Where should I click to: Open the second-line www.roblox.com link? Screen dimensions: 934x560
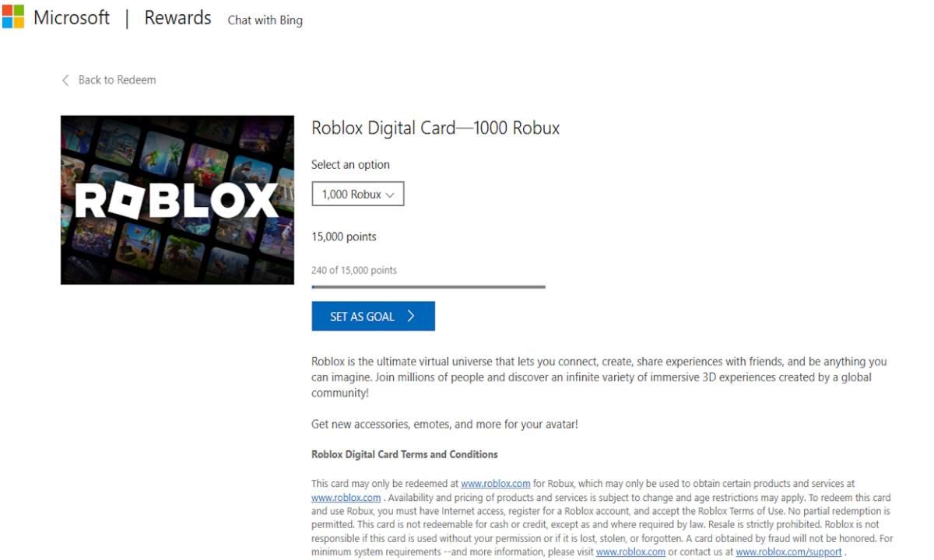(x=346, y=498)
